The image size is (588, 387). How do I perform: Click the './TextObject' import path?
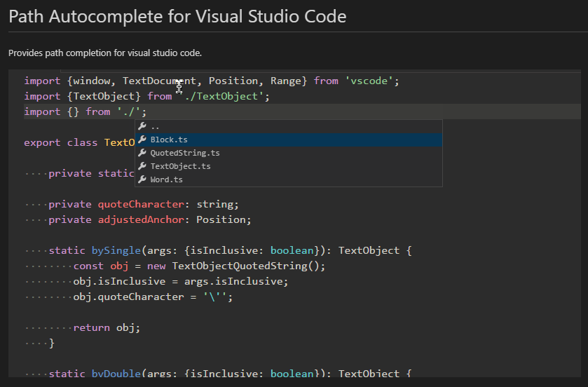click(221, 96)
